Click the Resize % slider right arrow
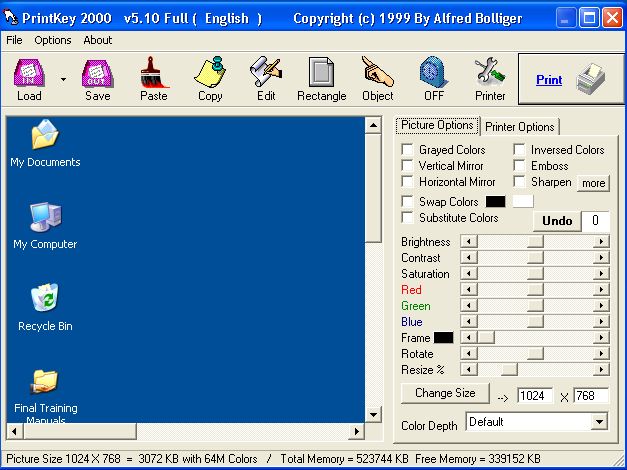The width and height of the screenshot is (627, 470). 601,370
